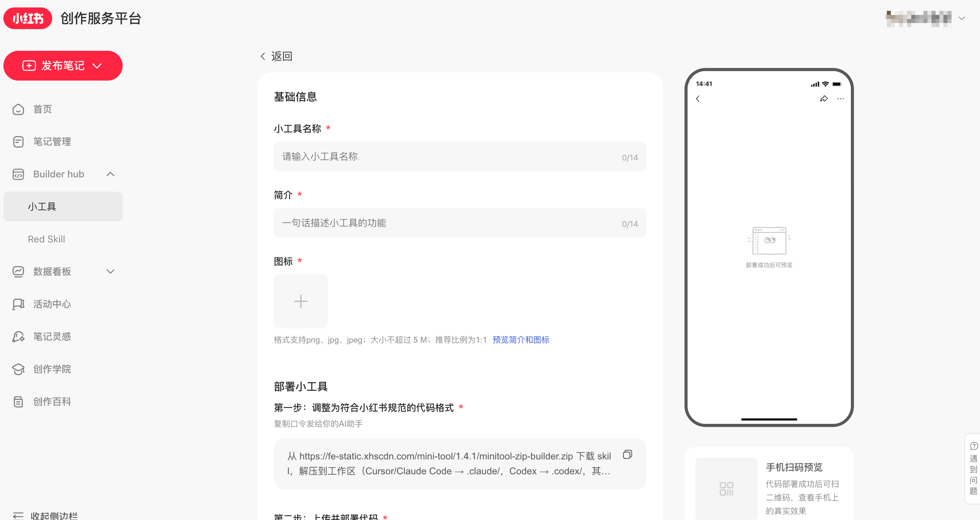Image resolution: width=980 pixels, height=520 pixels.
Task: Click the 活动中心 flag icon
Action: tap(18, 304)
